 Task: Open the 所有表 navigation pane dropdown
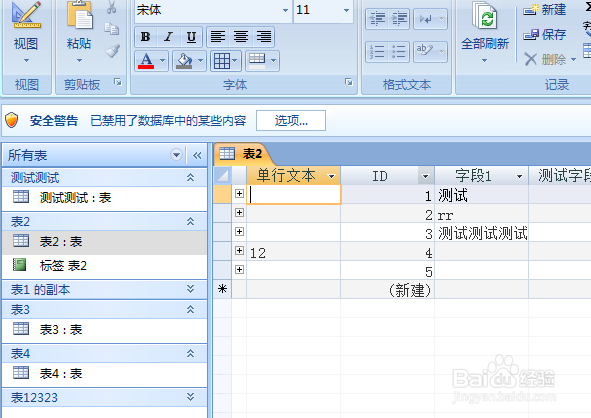pyautogui.click(x=176, y=155)
